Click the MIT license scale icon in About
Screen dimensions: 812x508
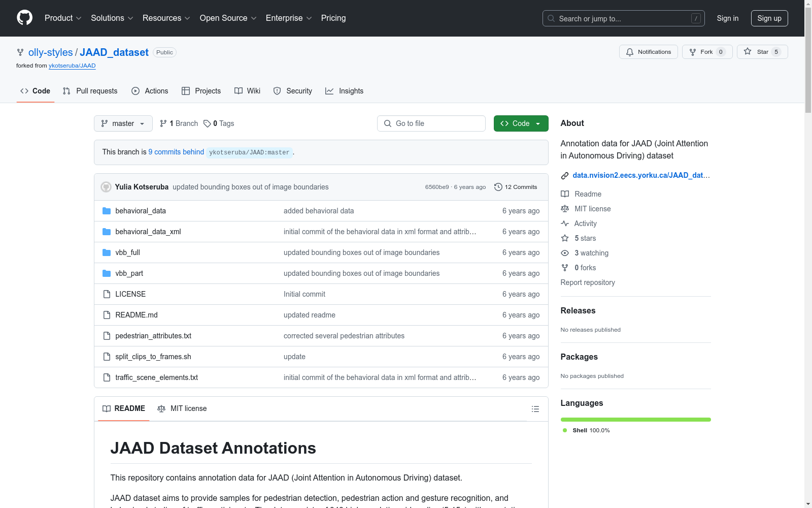tap(565, 209)
